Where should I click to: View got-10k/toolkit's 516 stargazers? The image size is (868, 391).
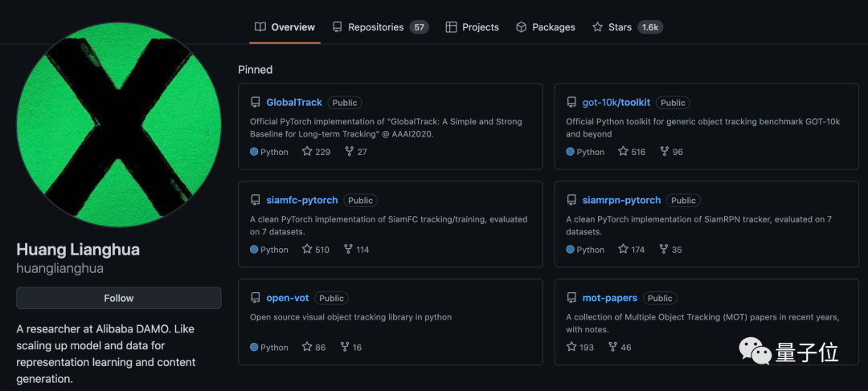point(632,152)
